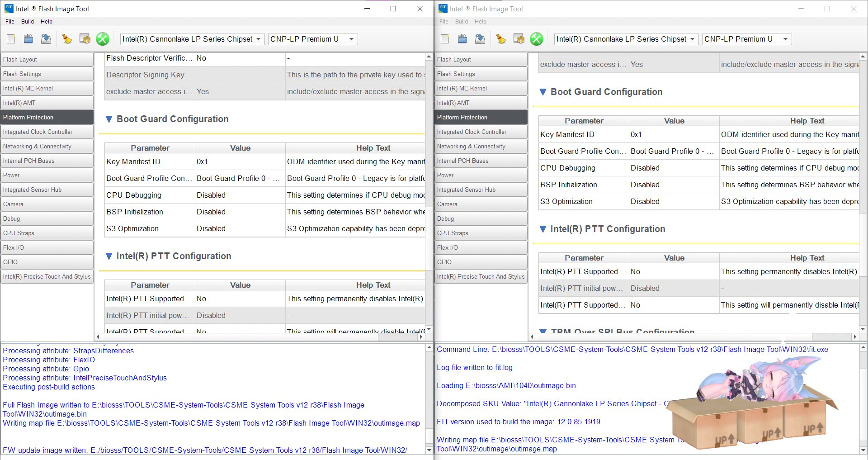Open chipset dropdown in right window

click(626, 39)
